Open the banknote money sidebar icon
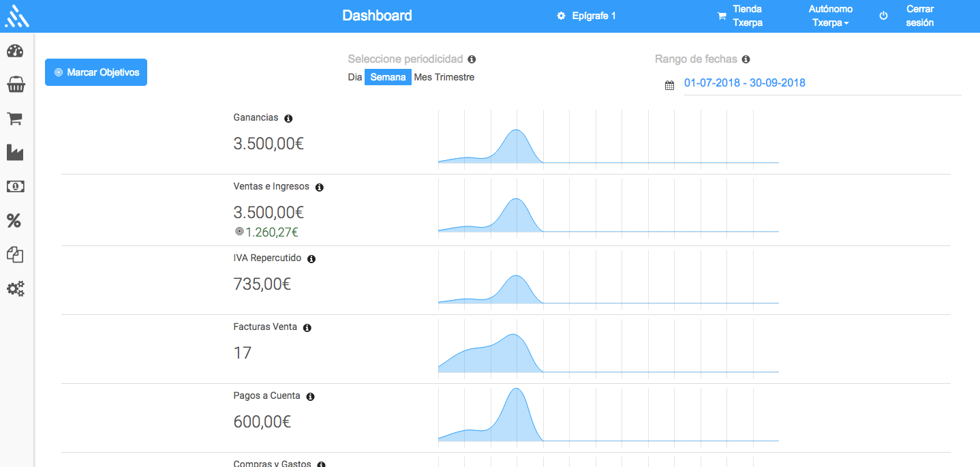The width and height of the screenshot is (980, 467). (15, 187)
